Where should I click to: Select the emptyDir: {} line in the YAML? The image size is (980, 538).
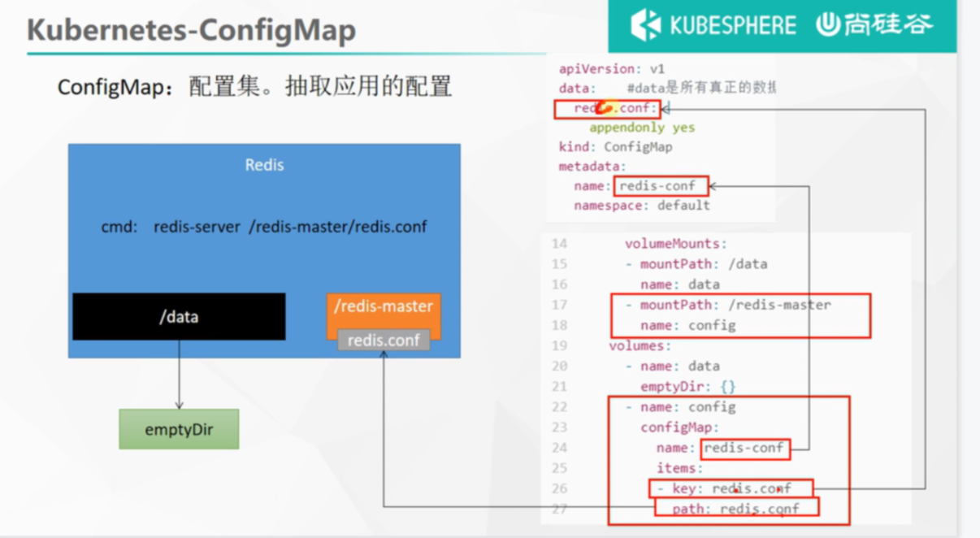click(x=687, y=387)
